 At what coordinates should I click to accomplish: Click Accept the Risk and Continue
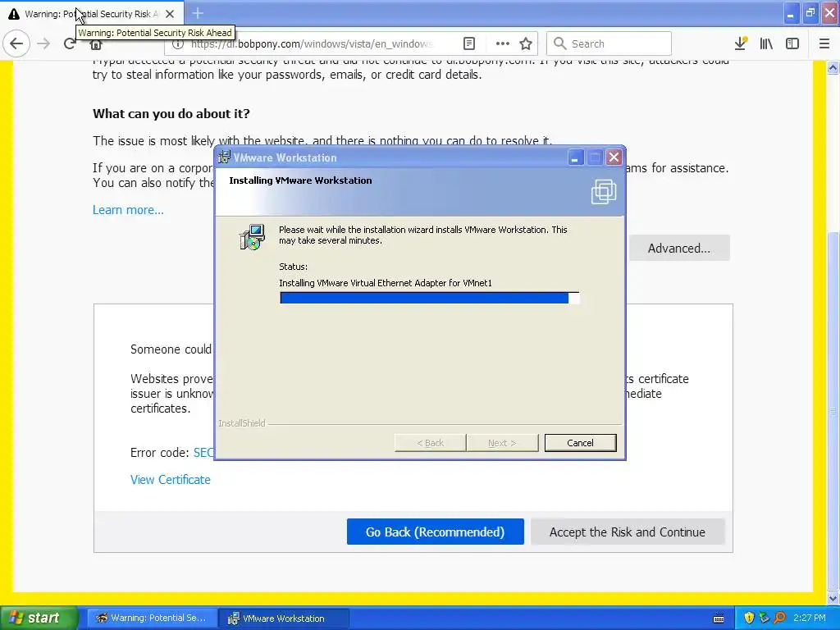[628, 532]
